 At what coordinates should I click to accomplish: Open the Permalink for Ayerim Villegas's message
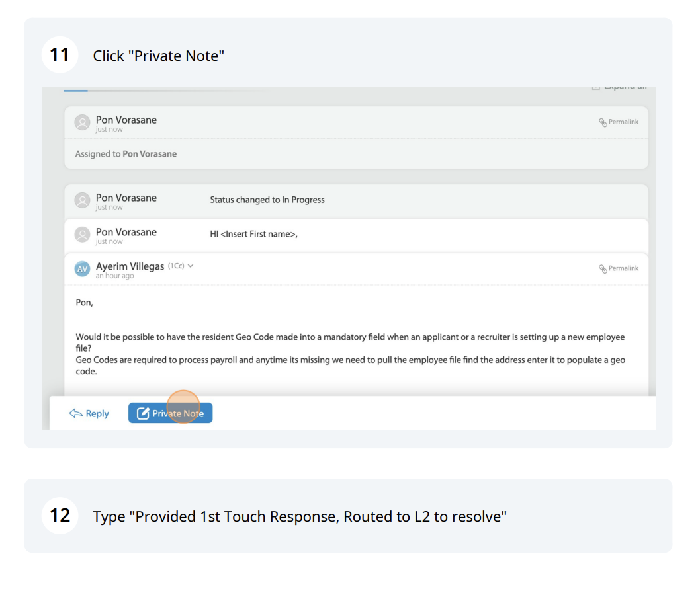[x=619, y=268]
